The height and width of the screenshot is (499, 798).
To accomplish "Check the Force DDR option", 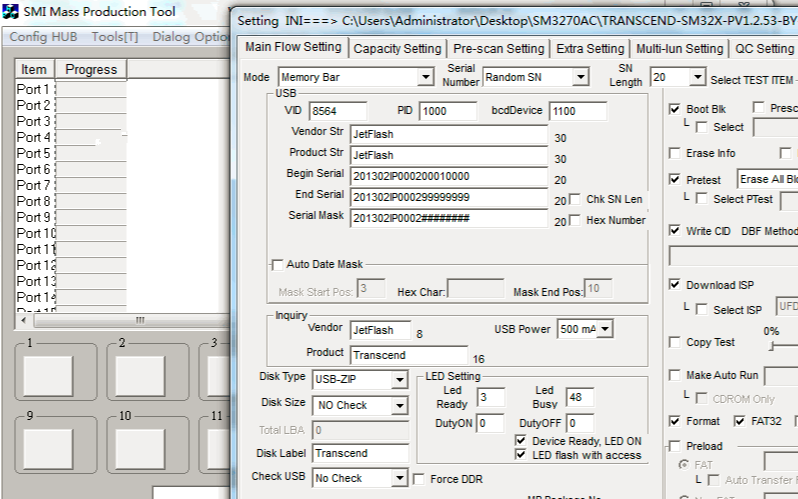I will 419,479.
